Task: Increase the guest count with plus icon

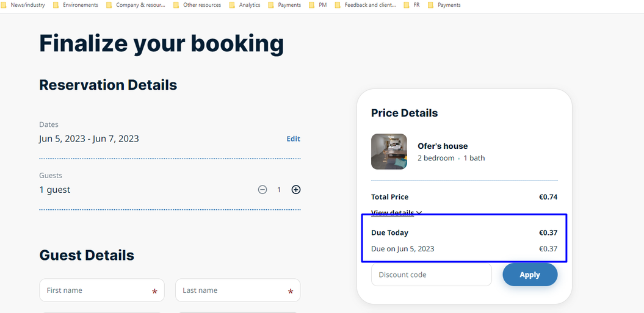Action: [296, 190]
